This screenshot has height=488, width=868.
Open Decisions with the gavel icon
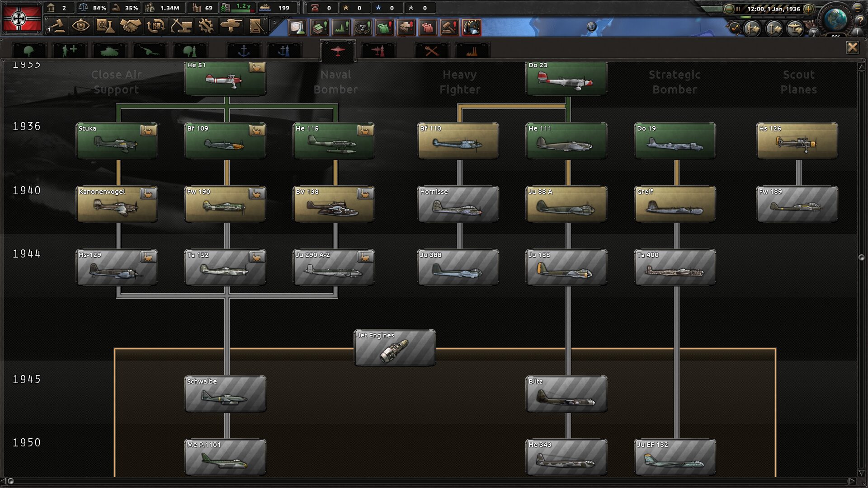(56, 26)
